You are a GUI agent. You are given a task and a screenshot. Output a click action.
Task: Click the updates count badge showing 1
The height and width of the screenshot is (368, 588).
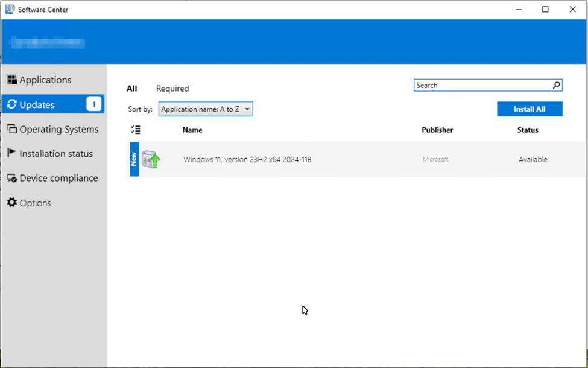coord(94,104)
